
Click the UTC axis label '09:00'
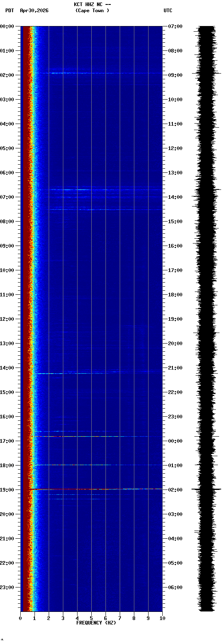(175, 75)
